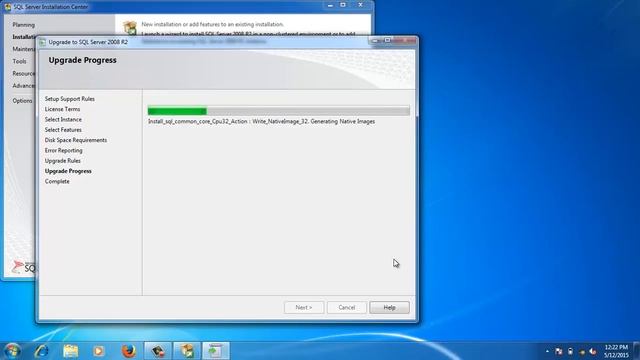640x360 pixels.
Task: Open the Windows Start menu orb
Action: 12,351
